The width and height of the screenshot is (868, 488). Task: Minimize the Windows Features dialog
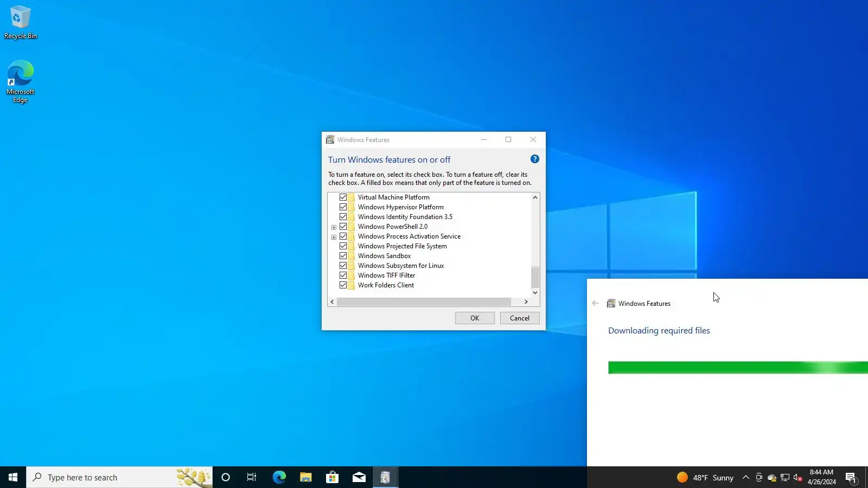pyautogui.click(x=484, y=139)
